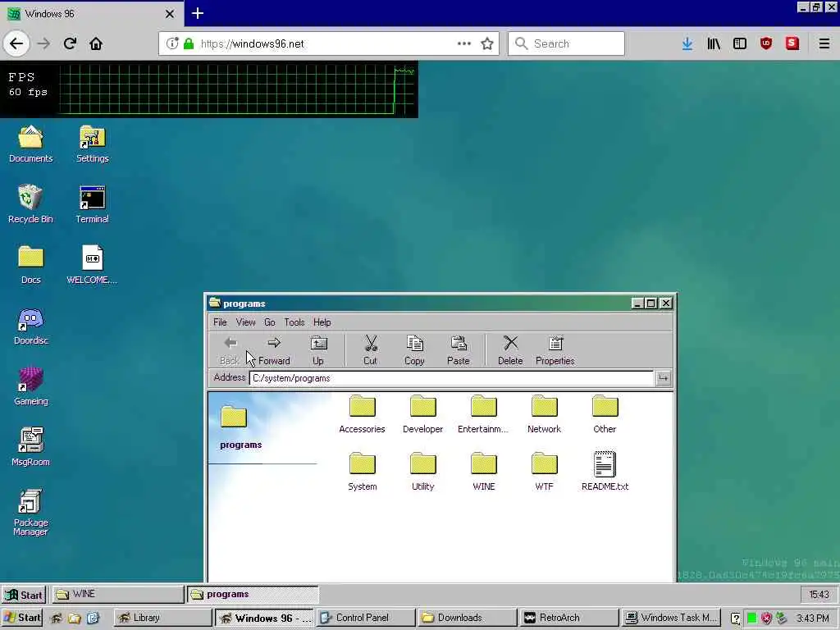840x630 pixels.
Task: Click the Copy toolbar icon
Action: point(414,350)
